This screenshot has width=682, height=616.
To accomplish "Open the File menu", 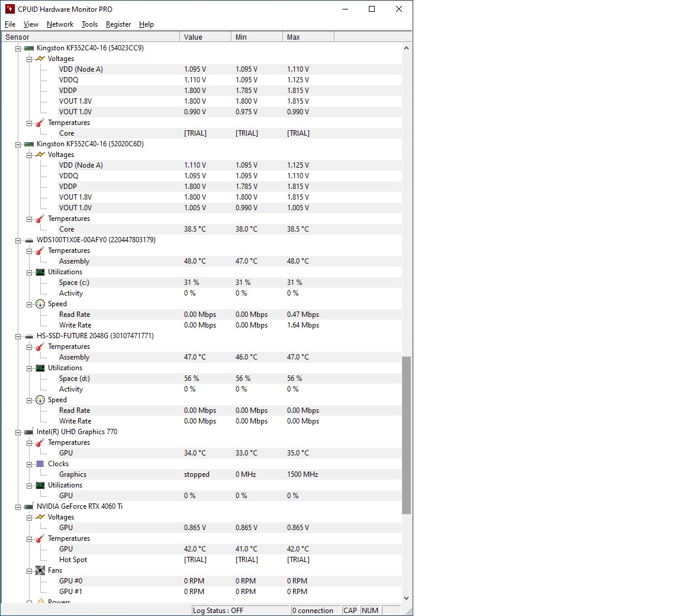I will point(10,24).
